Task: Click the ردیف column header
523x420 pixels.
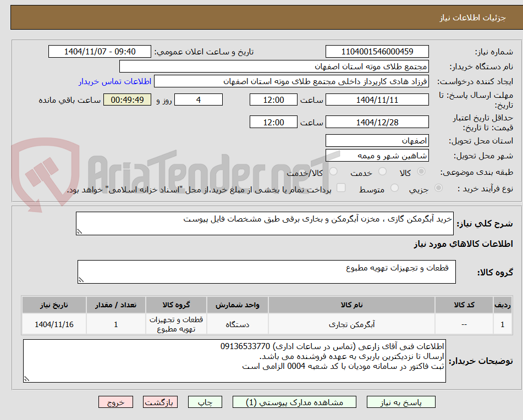Action: pos(502,305)
